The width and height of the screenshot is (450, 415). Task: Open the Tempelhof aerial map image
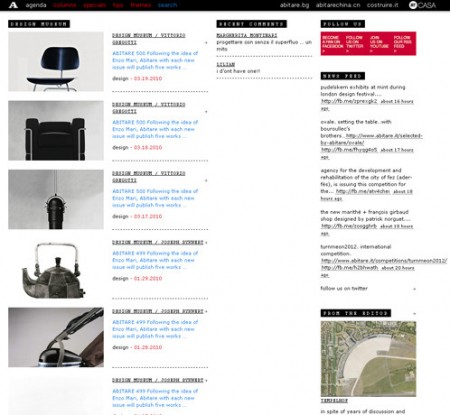click(368, 359)
